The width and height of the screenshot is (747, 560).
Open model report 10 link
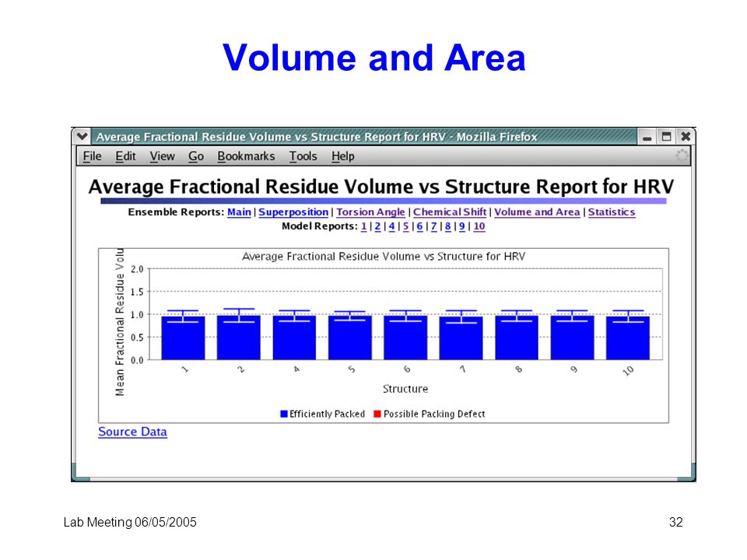tap(479, 226)
